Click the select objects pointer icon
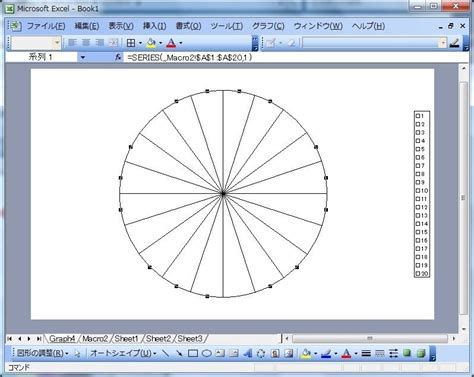474x377 pixels. (78, 353)
